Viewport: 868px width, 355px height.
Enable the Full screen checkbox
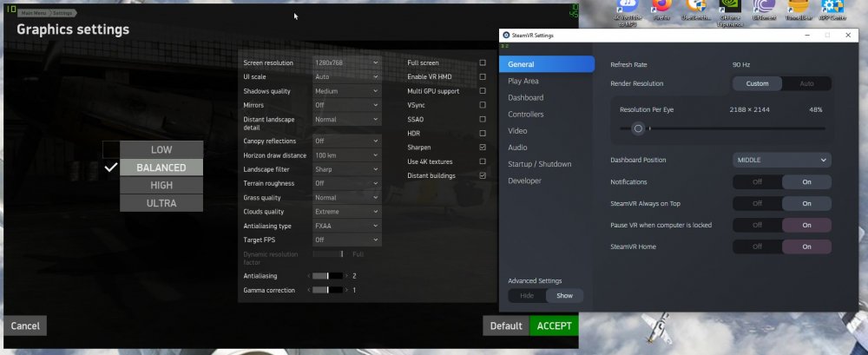[483, 62]
